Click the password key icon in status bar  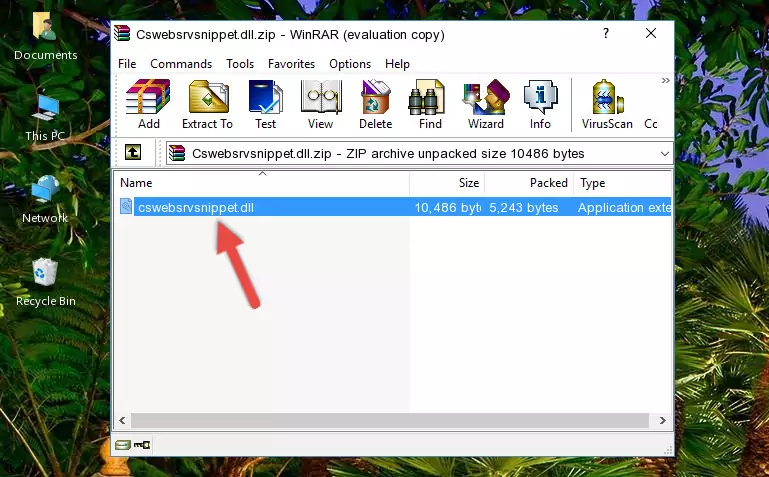(x=142, y=445)
